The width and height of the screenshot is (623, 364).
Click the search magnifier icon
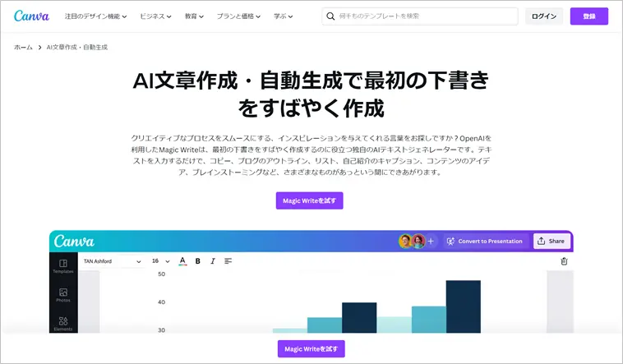(330, 16)
